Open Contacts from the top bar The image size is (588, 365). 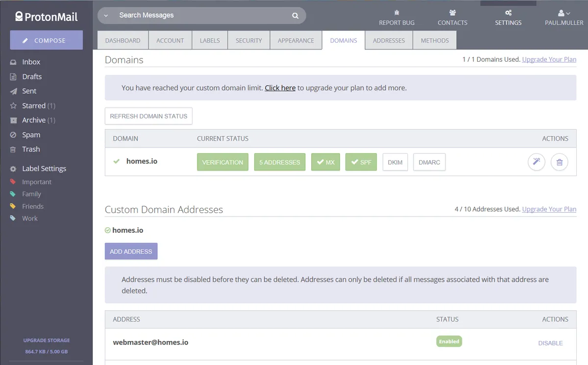(452, 18)
